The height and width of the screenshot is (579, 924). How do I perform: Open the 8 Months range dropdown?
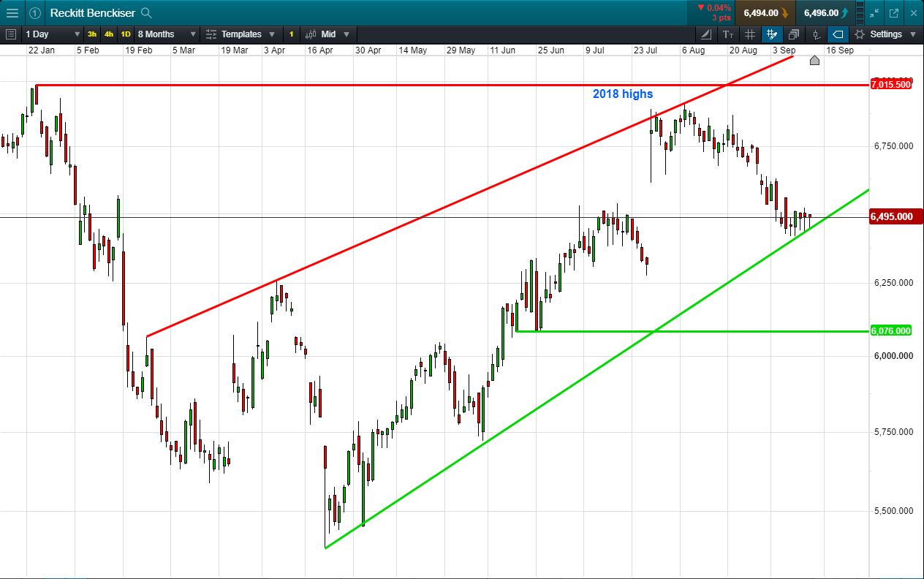(x=167, y=34)
